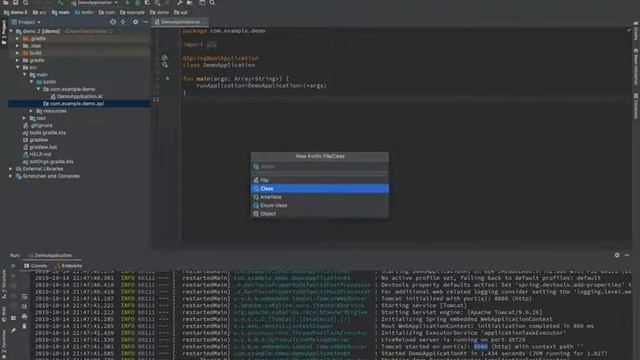
Task: Choose Interface in the New Kotlin dialog
Action: point(320,197)
